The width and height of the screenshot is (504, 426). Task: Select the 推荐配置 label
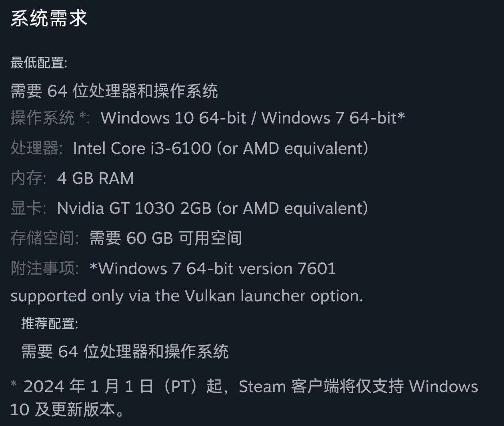pyautogui.click(x=49, y=324)
